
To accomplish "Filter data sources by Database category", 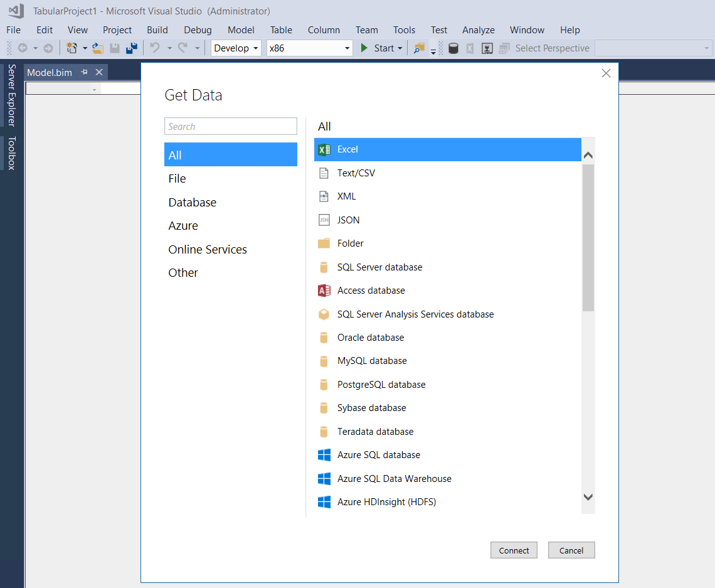I will (x=231, y=202).
